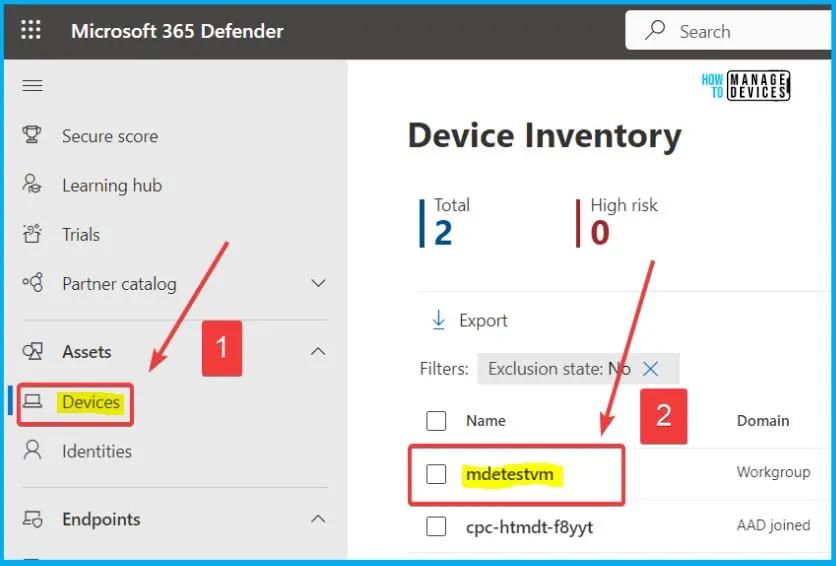Image resolution: width=836 pixels, height=566 pixels.
Task: Open Secure score page
Action: [x=110, y=136]
